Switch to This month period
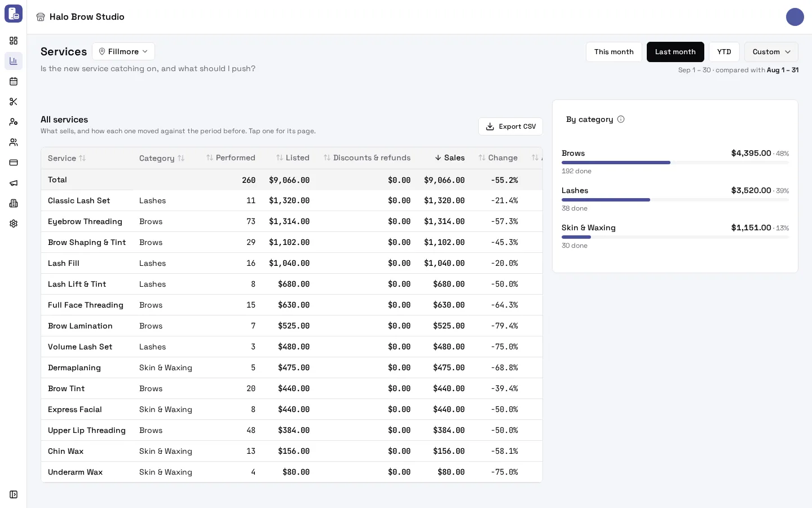The image size is (812, 508). click(614, 52)
